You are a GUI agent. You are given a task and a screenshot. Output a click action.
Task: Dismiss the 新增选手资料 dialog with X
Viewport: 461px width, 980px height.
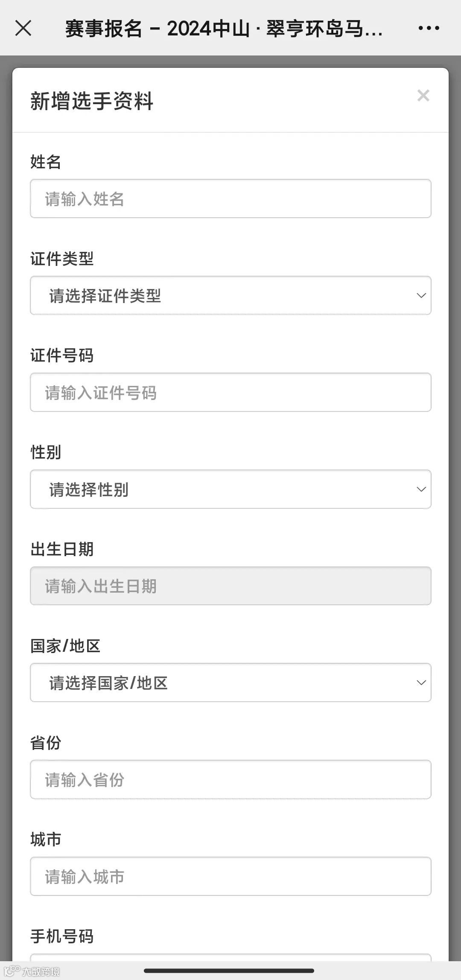pyautogui.click(x=423, y=96)
